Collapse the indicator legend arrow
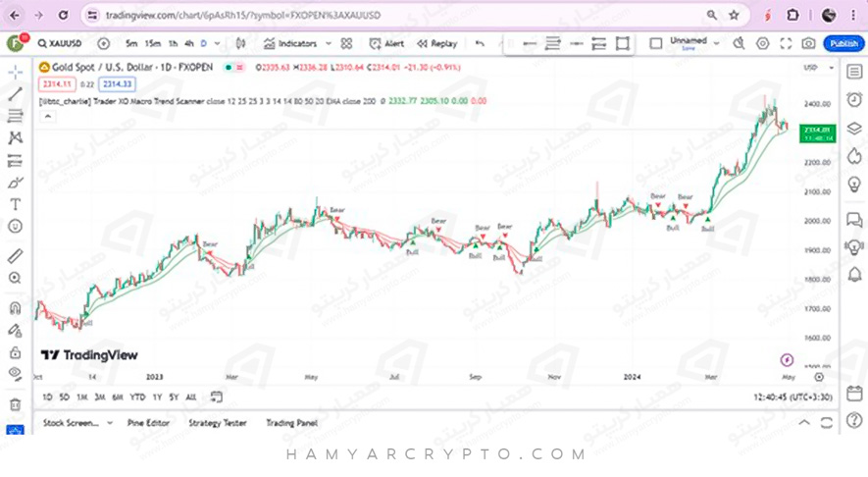Image resolution: width=868 pixels, height=477 pixels. pyautogui.click(x=47, y=116)
